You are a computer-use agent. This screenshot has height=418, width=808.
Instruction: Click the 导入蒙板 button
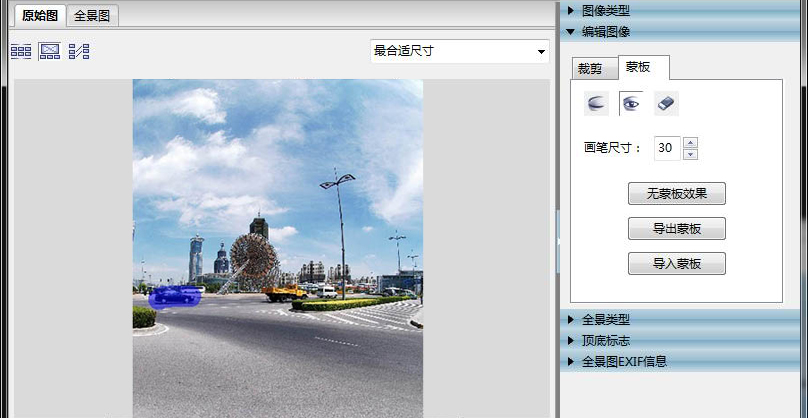coord(676,264)
